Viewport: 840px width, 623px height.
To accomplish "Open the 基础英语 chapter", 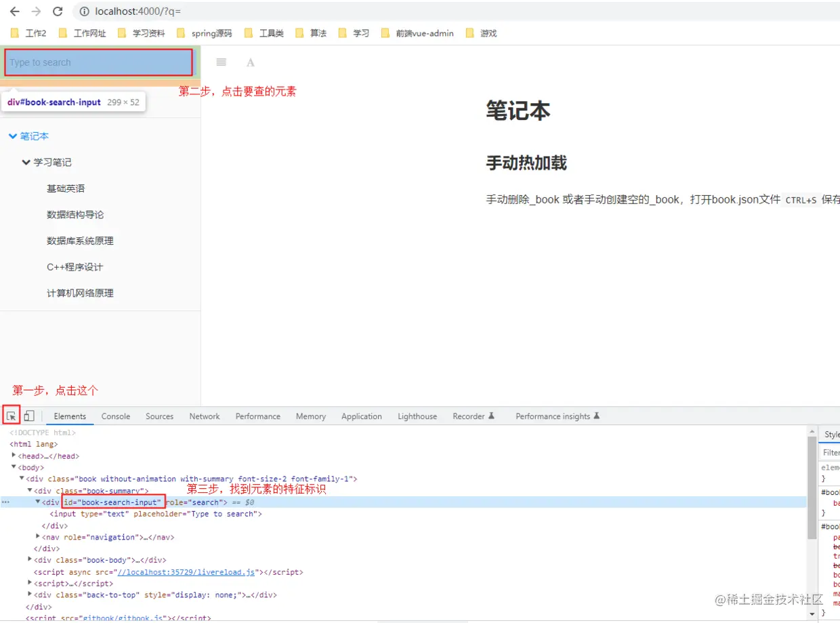I will click(66, 188).
